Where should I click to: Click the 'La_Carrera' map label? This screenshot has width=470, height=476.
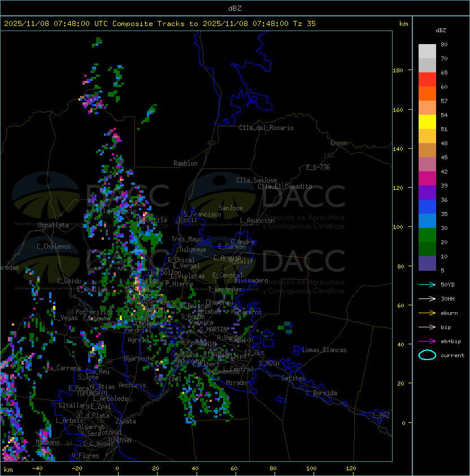[x=64, y=368]
